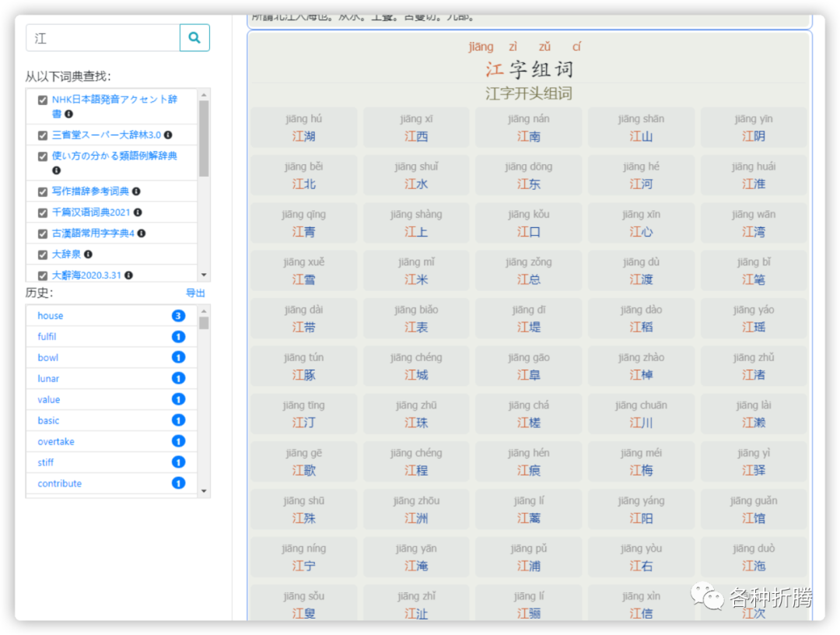Click dictionary list scroll-up arrow
Image resolution: width=840 pixels, height=635 pixels.
tap(204, 95)
